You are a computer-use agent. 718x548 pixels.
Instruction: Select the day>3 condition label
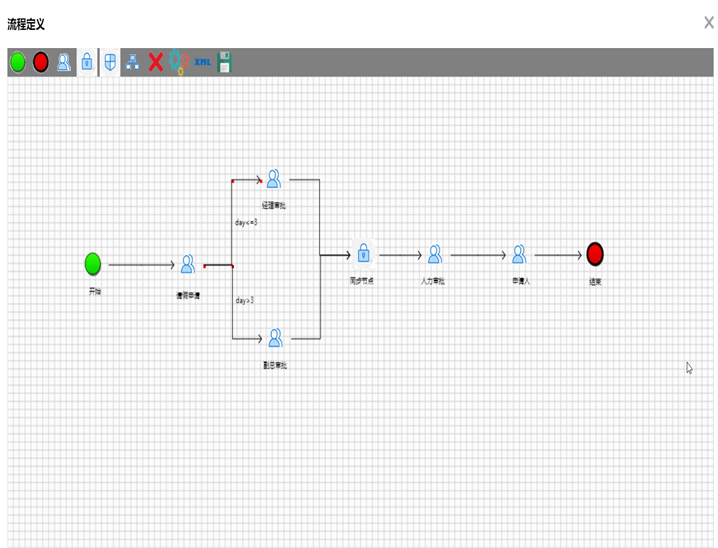click(x=245, y=300)
